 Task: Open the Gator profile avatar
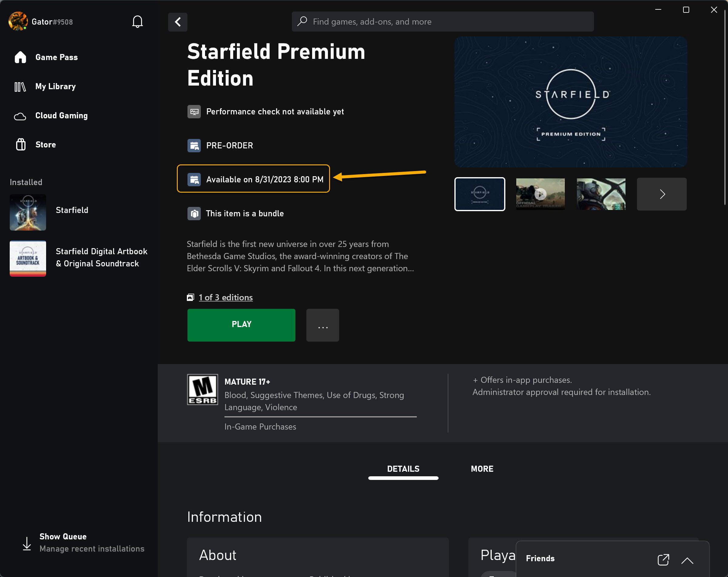(18, 21)
